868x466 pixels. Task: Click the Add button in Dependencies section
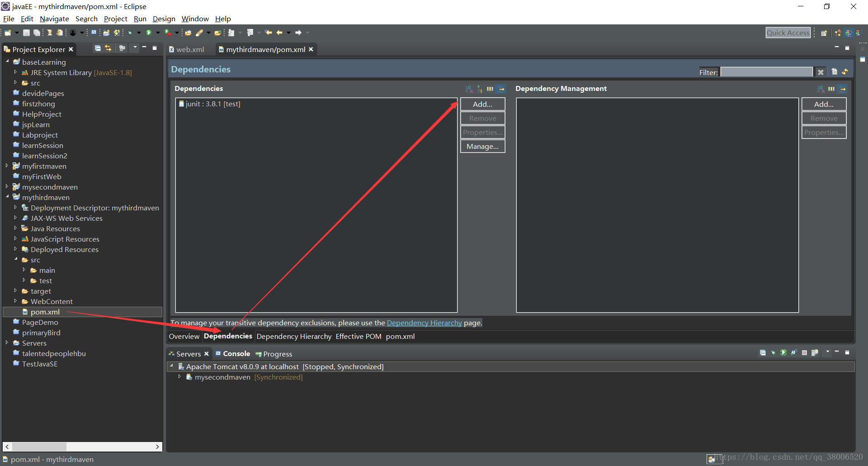(482, 104)
